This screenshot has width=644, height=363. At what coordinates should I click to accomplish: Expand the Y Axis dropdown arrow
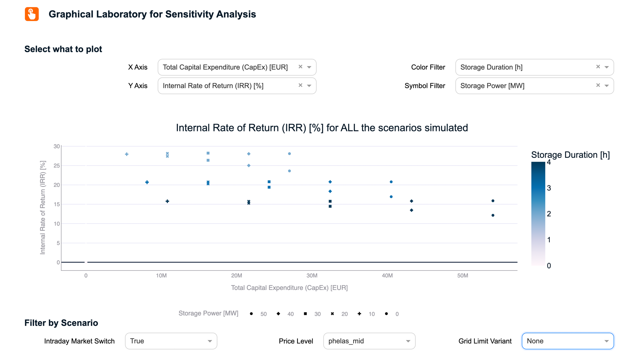click(309, 86)
